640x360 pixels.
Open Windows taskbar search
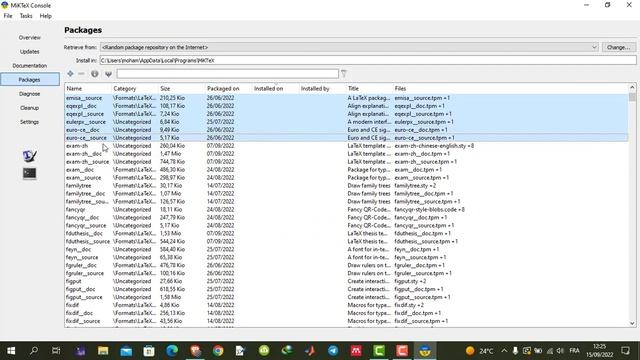point(34,351)
